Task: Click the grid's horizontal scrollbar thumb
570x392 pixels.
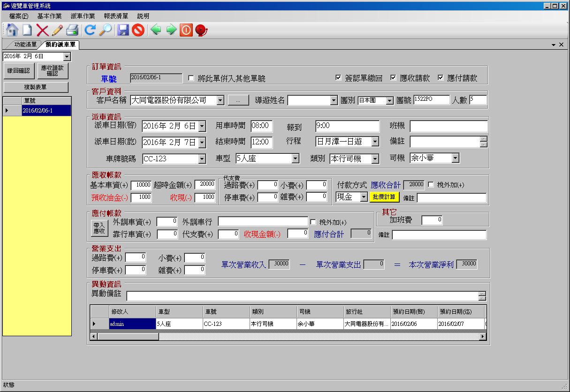Action: 128,337
